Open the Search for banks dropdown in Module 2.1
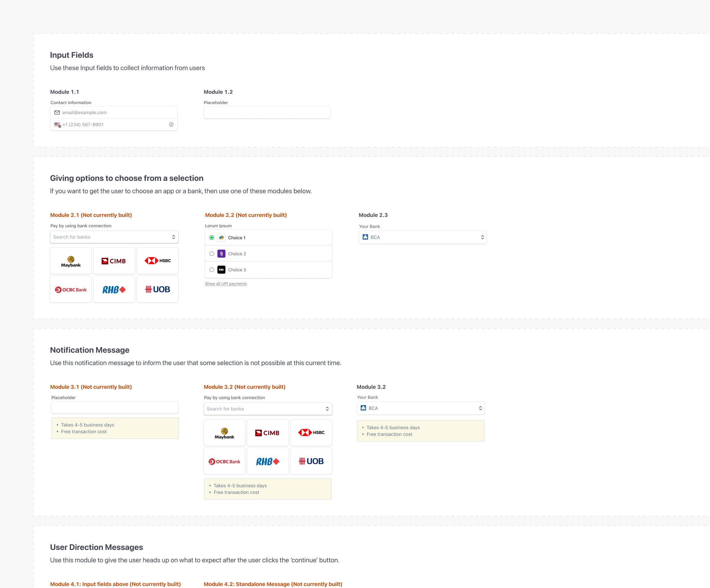The width and height of the screenshot is (710, 588). 114,237
